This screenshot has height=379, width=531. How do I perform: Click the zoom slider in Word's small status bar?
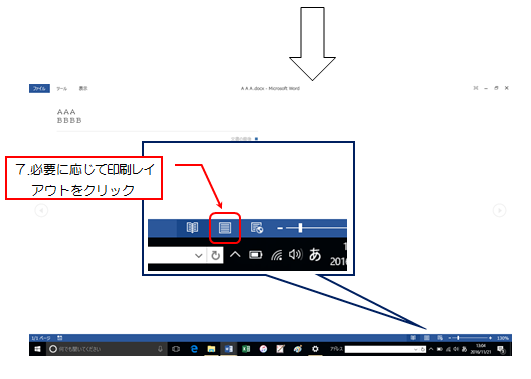pyautogui.click(x=471, y=338)
